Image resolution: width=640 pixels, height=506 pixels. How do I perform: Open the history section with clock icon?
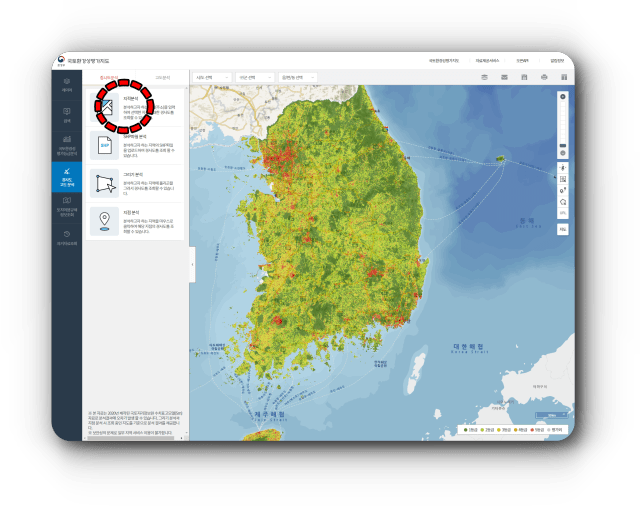(x=67, y=238)
